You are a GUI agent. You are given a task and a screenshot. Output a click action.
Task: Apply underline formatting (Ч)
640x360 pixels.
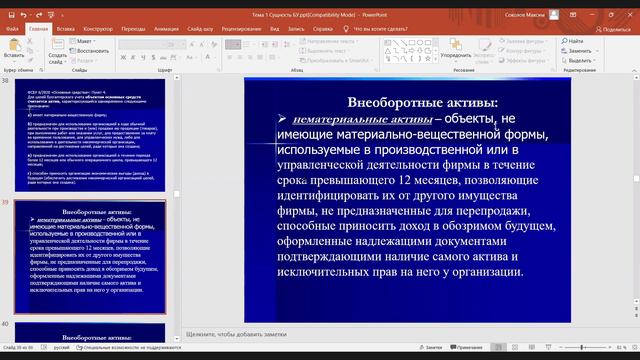[x=143, y=58]
